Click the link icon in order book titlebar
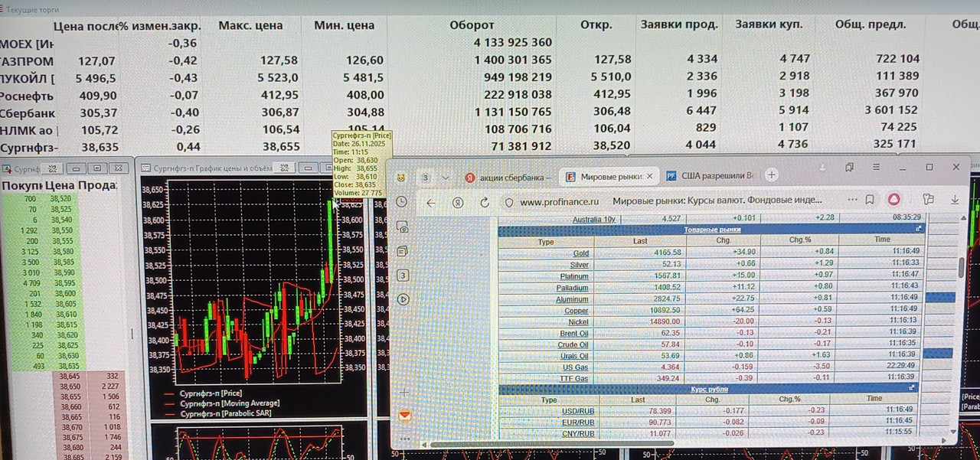 pyautogui.click(x=53, y=168)
